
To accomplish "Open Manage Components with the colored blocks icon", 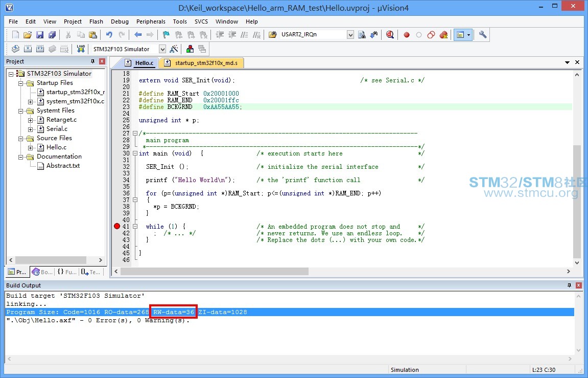I will click(190, 49).
